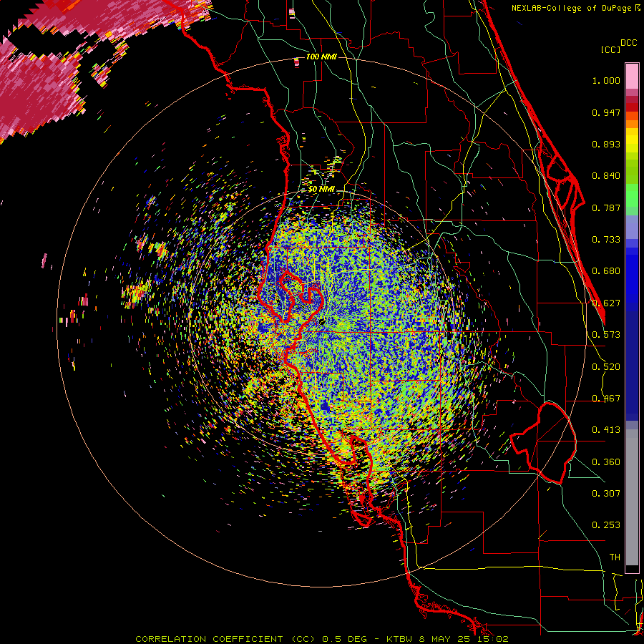The width and height of the screenshot is (644, 644).
Task: Click the 0.307 color scale value
Action: 606,494
